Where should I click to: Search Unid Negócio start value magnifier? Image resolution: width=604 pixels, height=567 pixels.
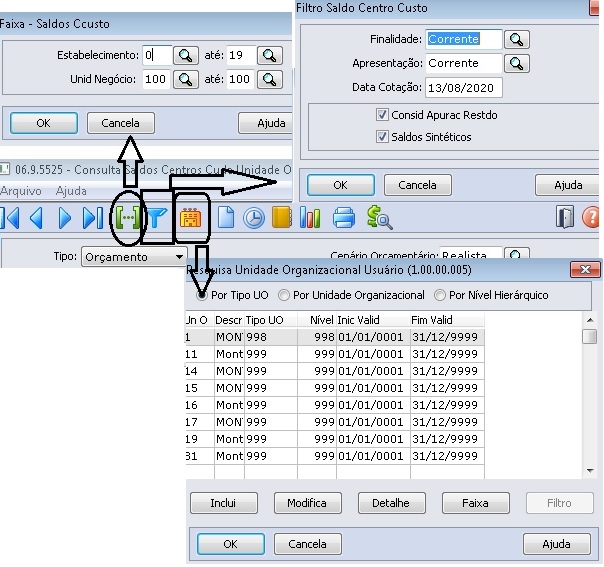click(186, 79)
